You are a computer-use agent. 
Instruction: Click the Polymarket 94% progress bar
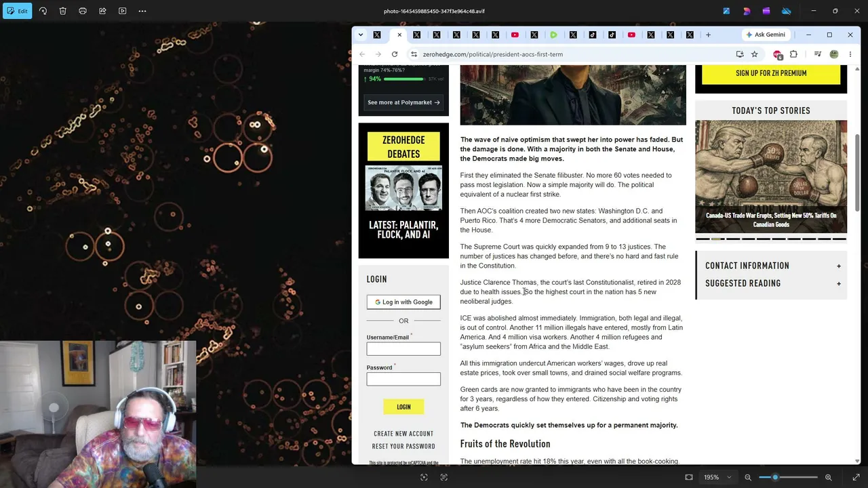click(404, 79)
